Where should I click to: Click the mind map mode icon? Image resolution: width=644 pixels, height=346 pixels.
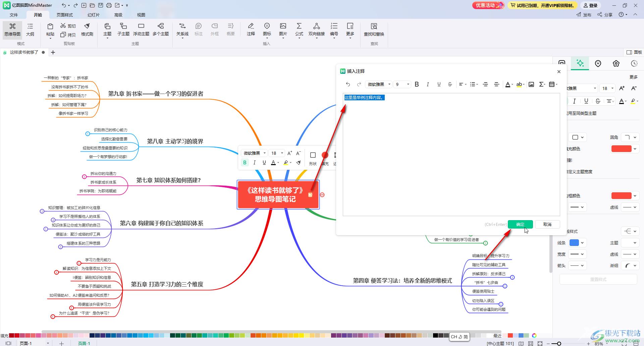pos(12,26)
